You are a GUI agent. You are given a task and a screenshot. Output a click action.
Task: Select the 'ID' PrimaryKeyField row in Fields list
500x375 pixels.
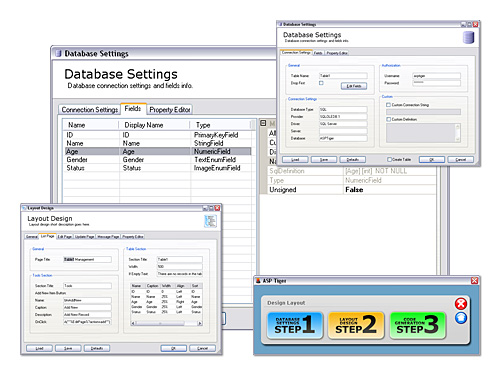click(x=158, y=135)
